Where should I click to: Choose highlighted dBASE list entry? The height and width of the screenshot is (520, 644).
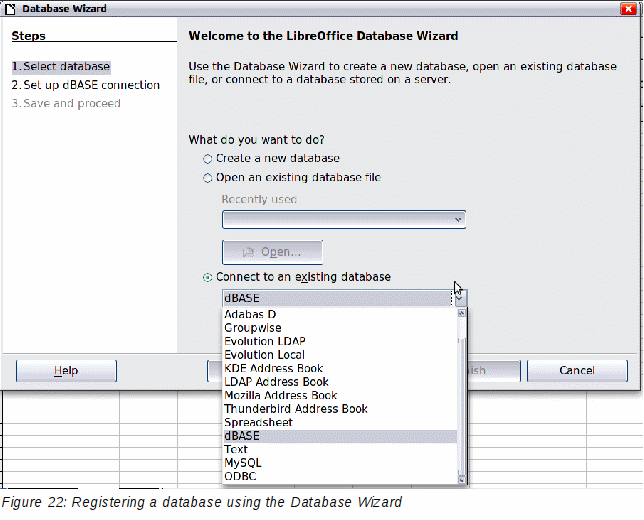[x=340, y=436]
